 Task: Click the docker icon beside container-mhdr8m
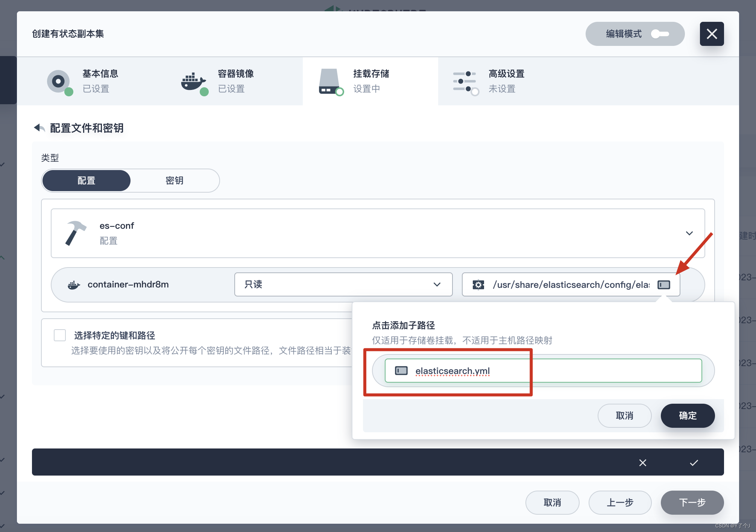(x=74, y=285)
